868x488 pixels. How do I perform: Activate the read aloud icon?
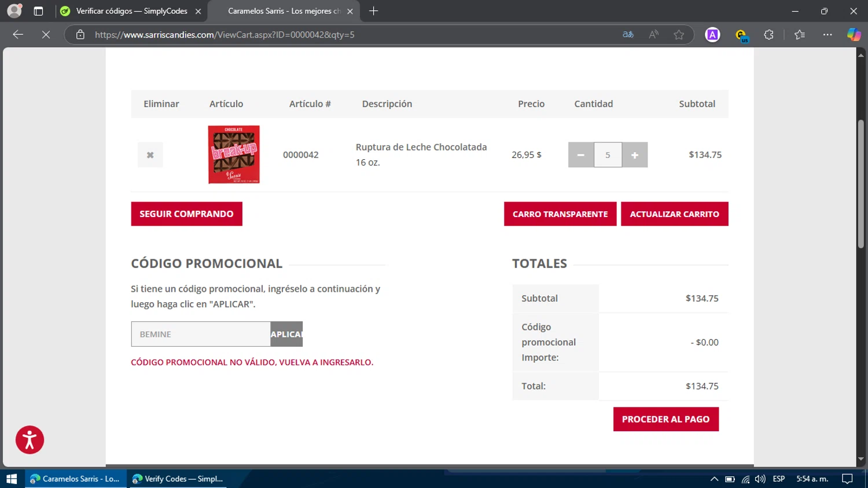[x=653, y=35]
